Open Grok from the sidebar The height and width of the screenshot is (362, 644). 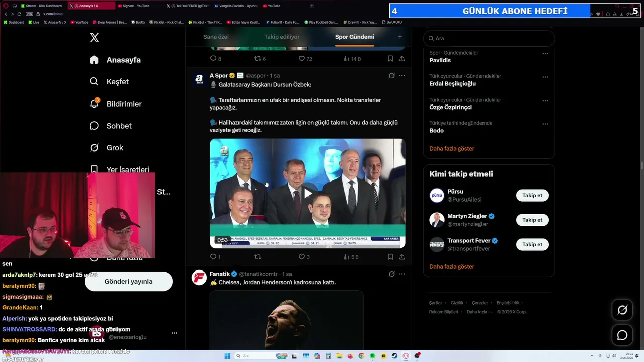point(106,148)
